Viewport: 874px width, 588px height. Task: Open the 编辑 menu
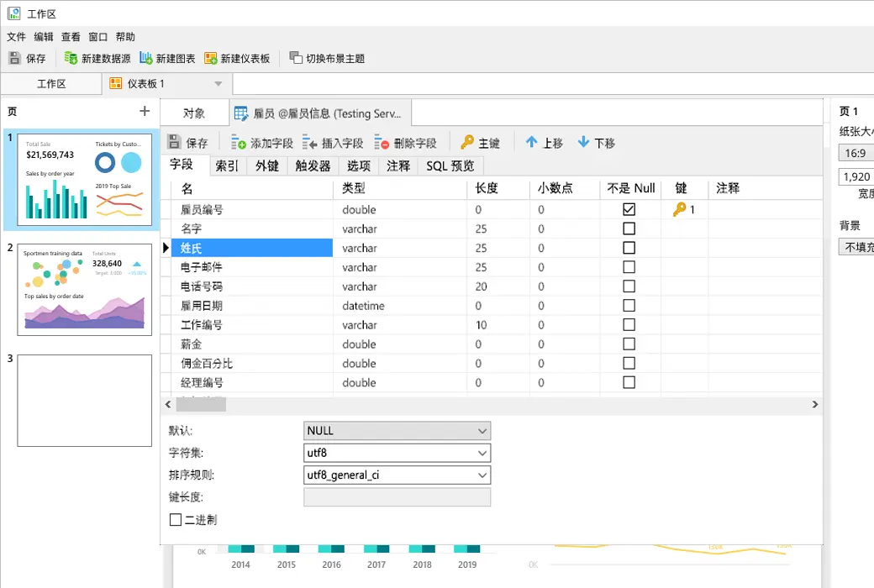(x=44, y=37)
